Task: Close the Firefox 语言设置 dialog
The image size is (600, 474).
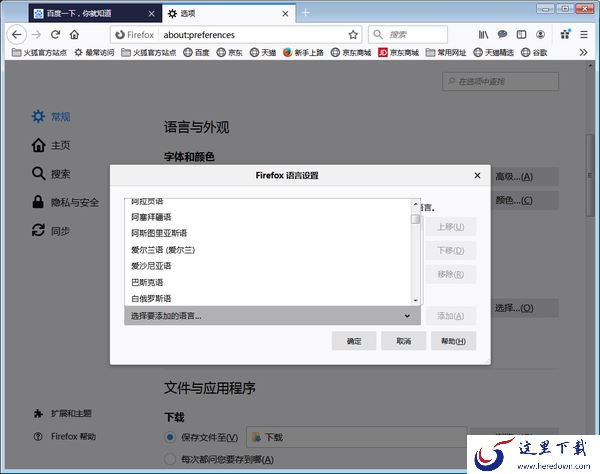Action: click(x=477, y=175)
